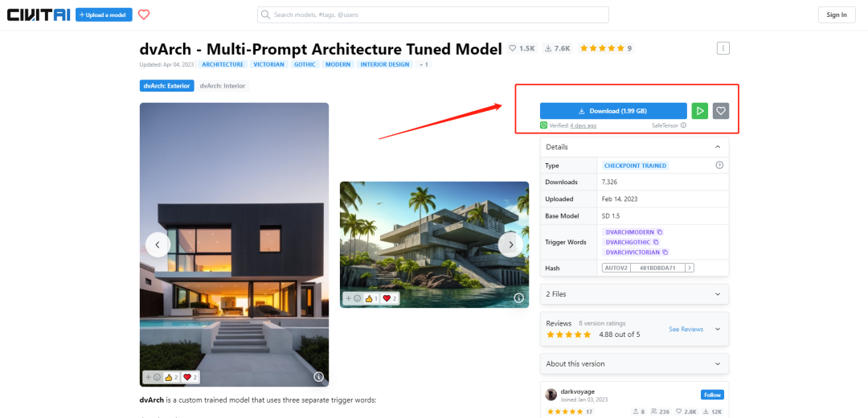Open info icon on the tropical concrete house image
Screen dimensions: 868x418
pyautogui.click(x=518, y=298)
